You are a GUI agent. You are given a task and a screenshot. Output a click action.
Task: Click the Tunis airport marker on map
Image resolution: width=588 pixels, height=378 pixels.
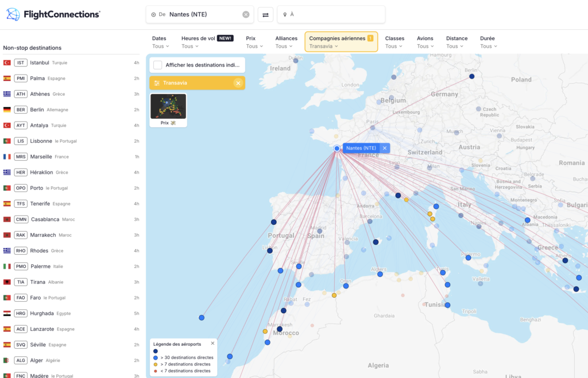point(443,272)
